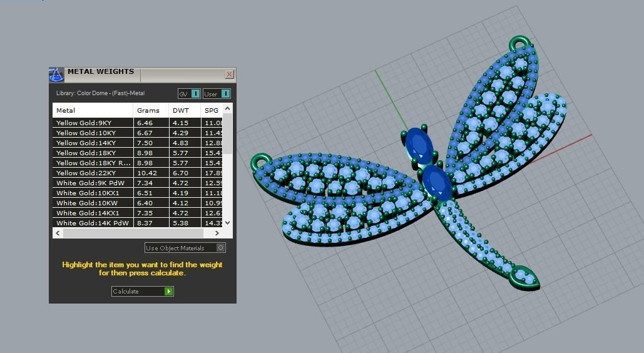Sort by the Grams column header

click(x=151, y=110)
